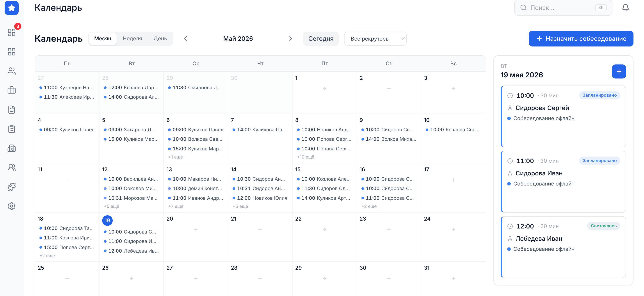Expand +5 ещё on May 12

pyautogui.click(x=112, y=206)
